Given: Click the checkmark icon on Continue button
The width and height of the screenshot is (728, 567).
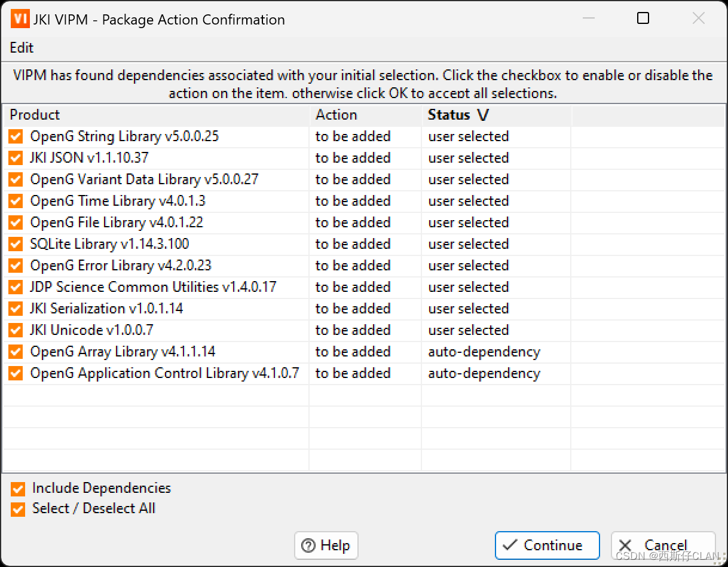Looking at the screenshot, I should click(512, 545).
